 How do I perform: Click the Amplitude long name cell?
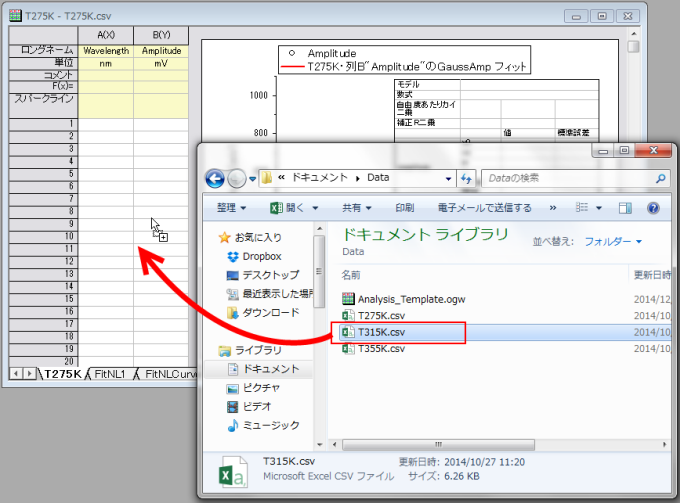pos(161,51)
